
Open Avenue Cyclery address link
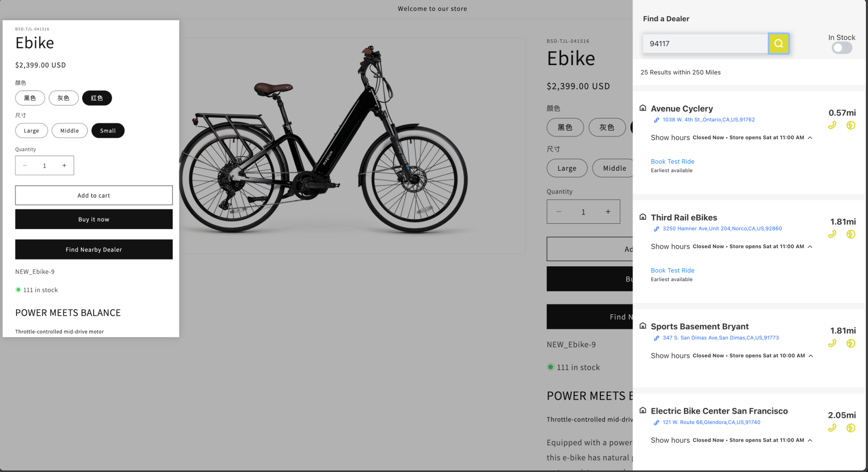coord(708,120)
